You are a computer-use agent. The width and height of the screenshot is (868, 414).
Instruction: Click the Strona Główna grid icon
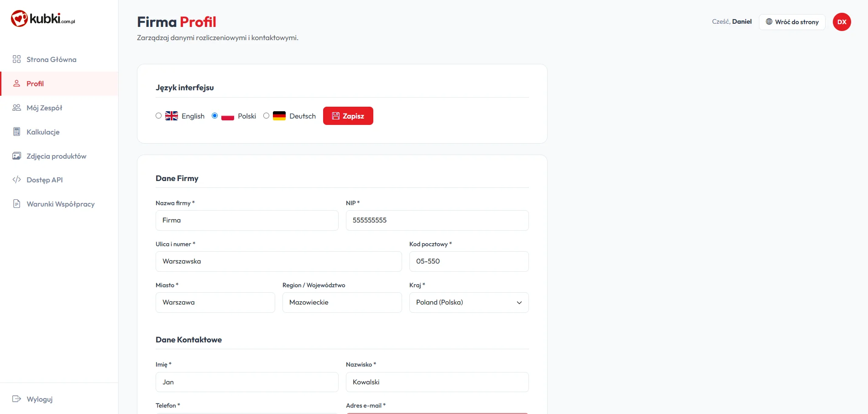[17, 59]
